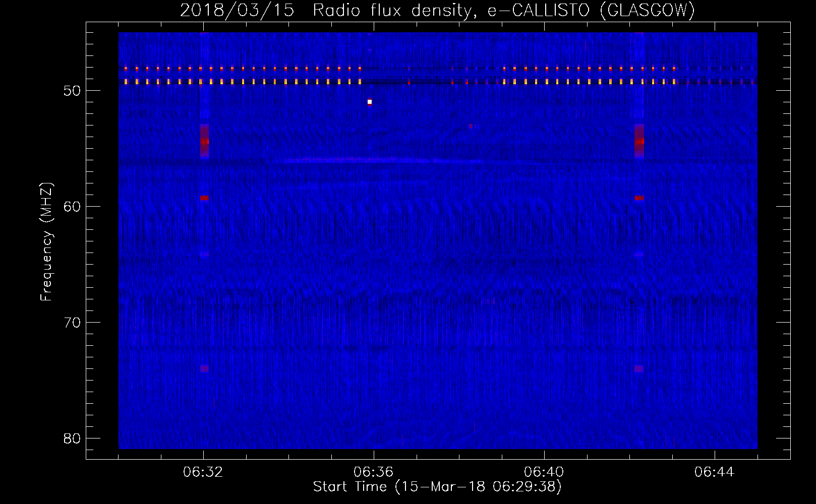Screen dimensions: 816x504
Task: Click the purple mark at 74 MHz near 06:42
Action: click(x=639, y=368)
